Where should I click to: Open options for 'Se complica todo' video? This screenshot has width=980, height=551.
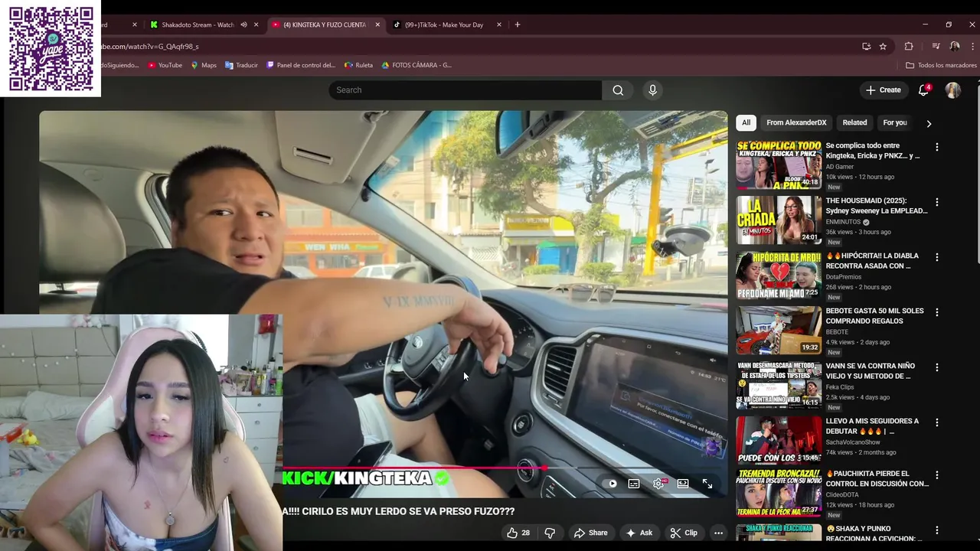(x=936, y=147)
